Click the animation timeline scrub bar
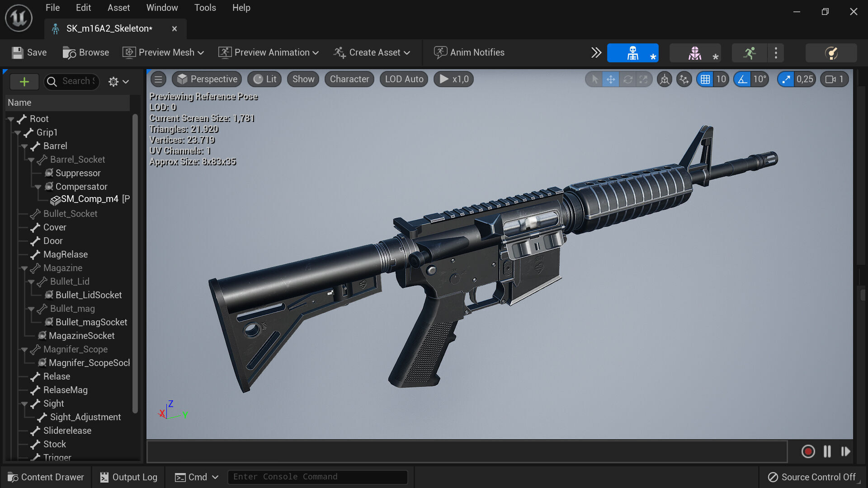This screenshot has width=868, height=488. pyautogui.click(x=467, y=451)
